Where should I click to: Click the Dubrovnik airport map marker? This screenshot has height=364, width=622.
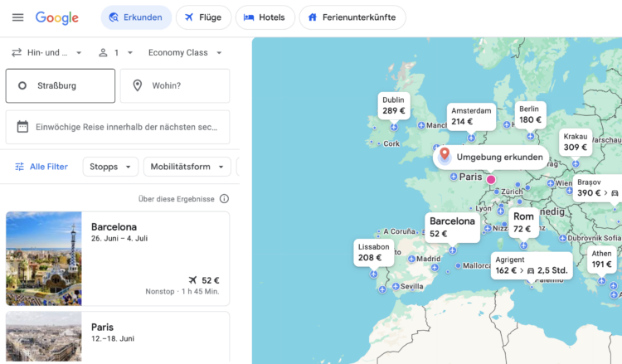click(562, 238)
